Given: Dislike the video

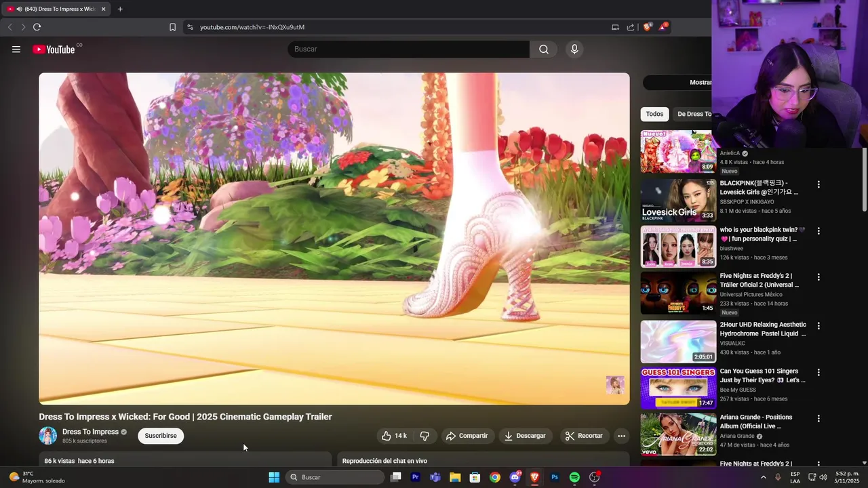Looking at the screenshot, I should tap(425, 436).
